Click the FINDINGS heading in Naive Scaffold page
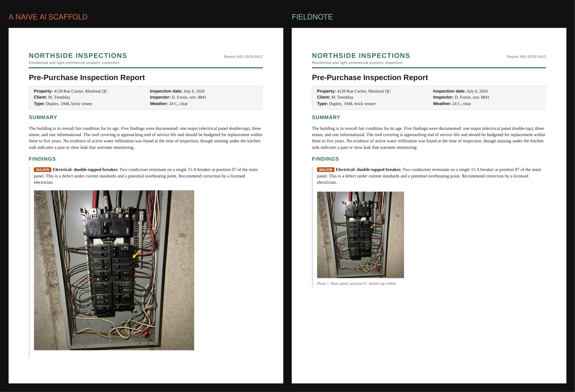Viewport: 575px width, 392px height. (x=42, y=159)
